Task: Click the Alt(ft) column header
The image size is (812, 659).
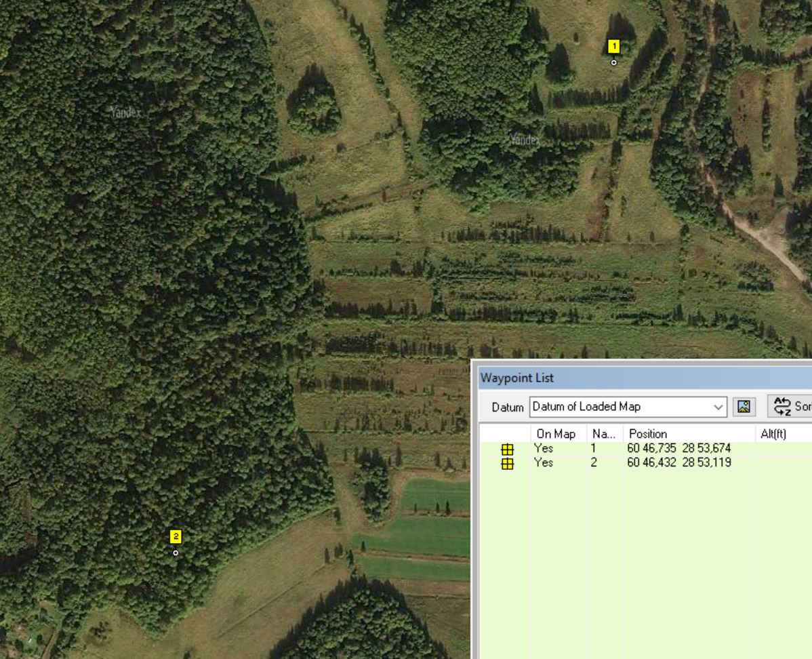Action: pos(774,434)
